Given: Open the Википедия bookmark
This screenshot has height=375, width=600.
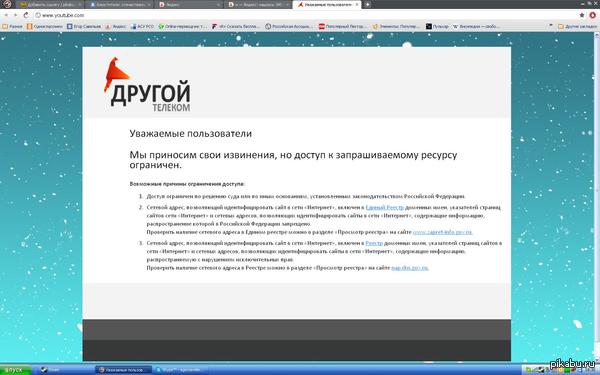Looking at the screenshot, I should [x=476, y=26].
